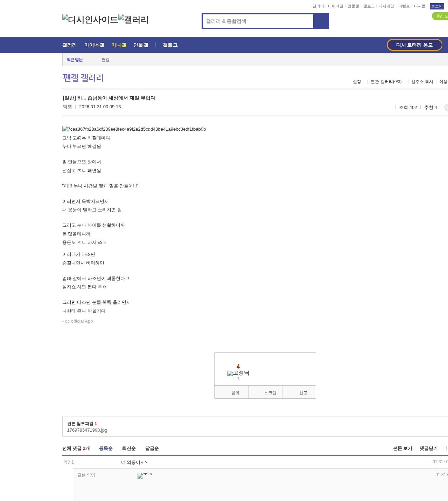Expand 연관 갤러리(0/3)

(x=385, y=82)
